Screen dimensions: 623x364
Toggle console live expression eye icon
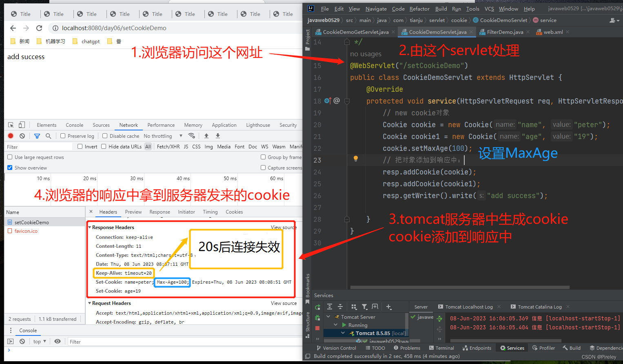pos(58,341)
